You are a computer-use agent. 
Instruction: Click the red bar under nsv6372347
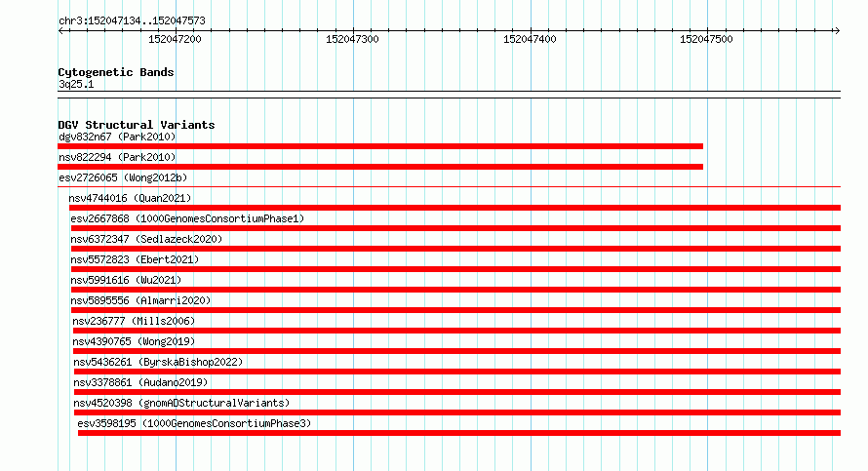click(455, 249)
